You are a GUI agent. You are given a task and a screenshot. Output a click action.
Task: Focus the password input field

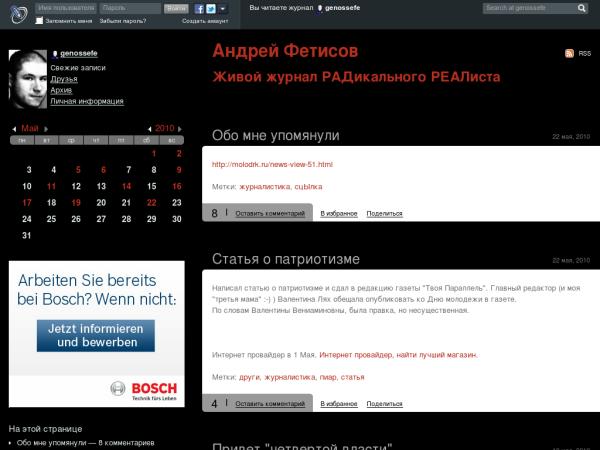click(x=130, y=8)
